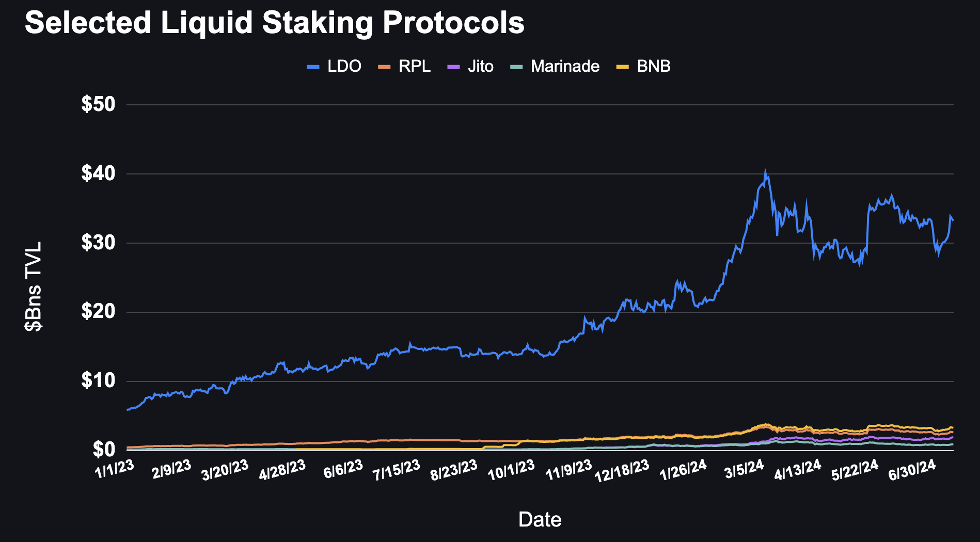Viewport: 980px width, 542px height.
Task: Click the $50 y-axis tick label
Action: [98, 105]
